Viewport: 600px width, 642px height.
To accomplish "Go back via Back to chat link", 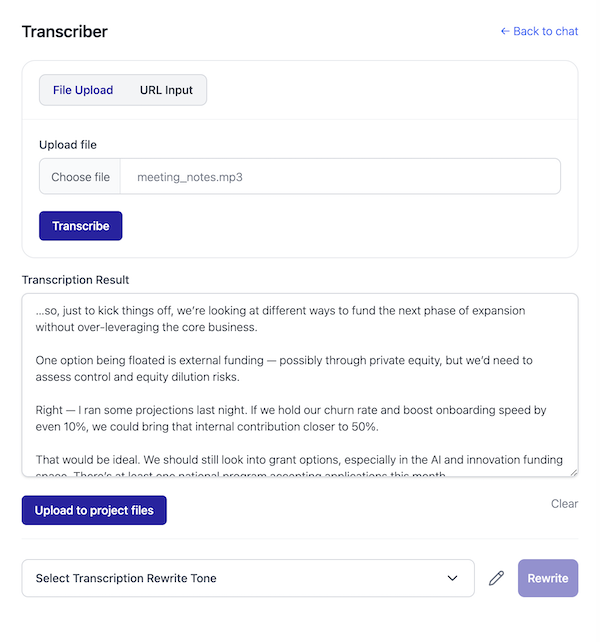I will coord(539,31).
